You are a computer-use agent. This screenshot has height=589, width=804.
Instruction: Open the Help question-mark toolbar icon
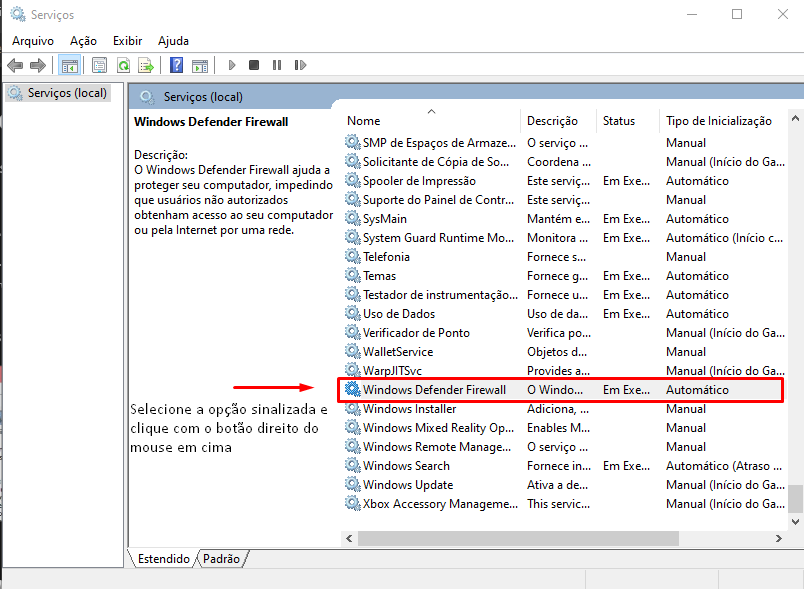[176, 65]
